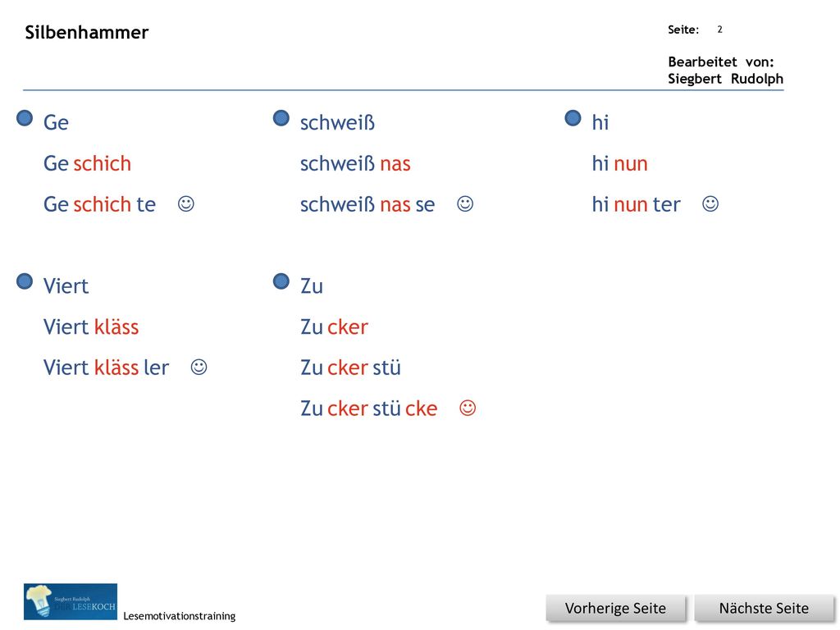Screen dimensions: 840x630
Task: Select the syllable line "Zu cker stü"
Action: [x=350, y=367]
